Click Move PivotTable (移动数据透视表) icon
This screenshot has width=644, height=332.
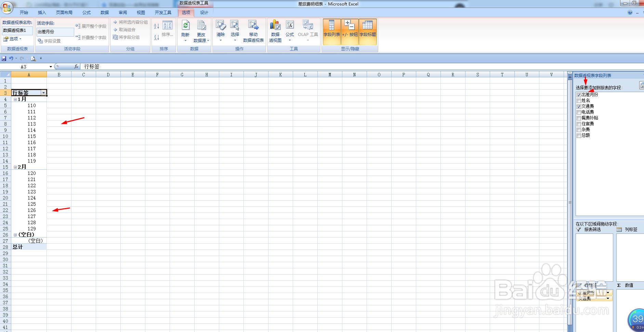[253, 25]
